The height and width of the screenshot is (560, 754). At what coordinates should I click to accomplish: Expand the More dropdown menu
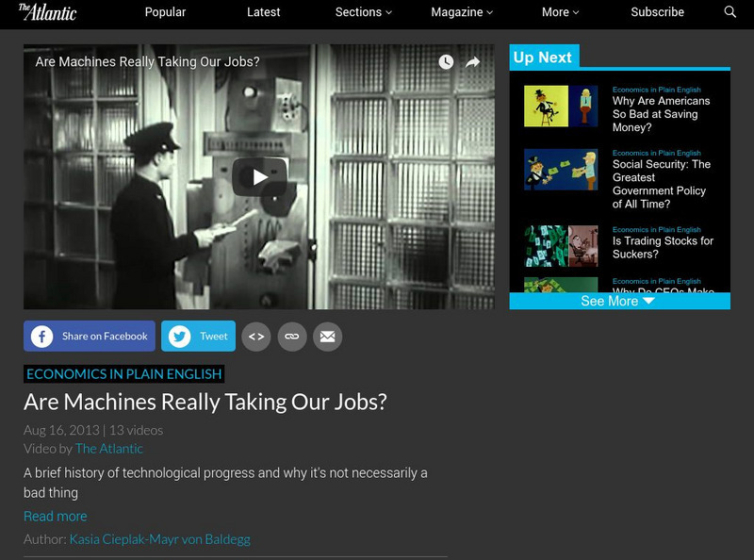561,12
